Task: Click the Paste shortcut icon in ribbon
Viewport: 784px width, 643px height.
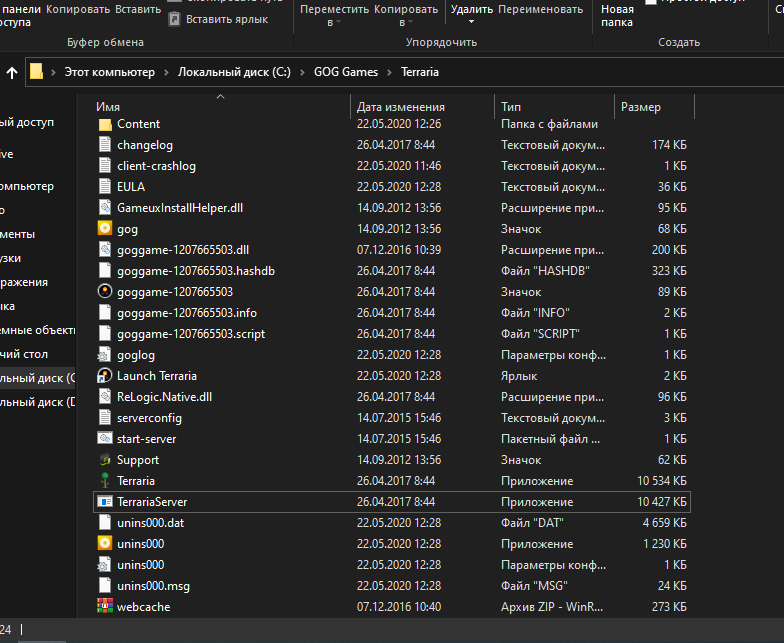Action: (174, 19)
